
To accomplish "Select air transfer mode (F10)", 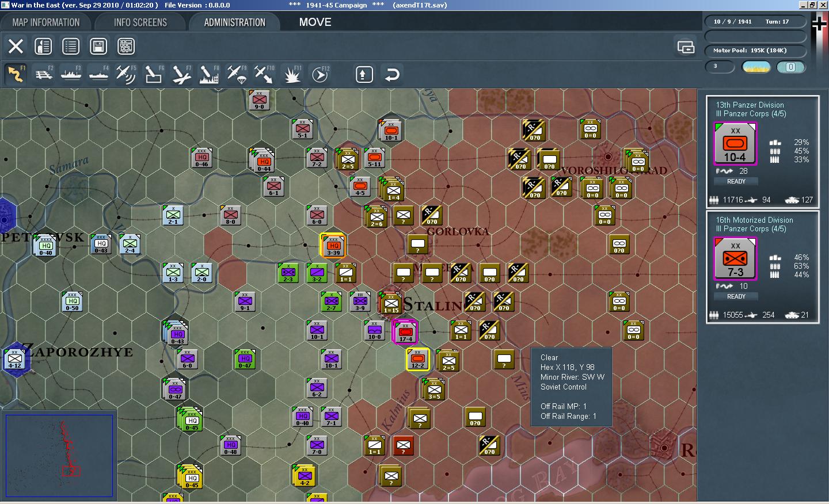I will (x=264, y=74).
